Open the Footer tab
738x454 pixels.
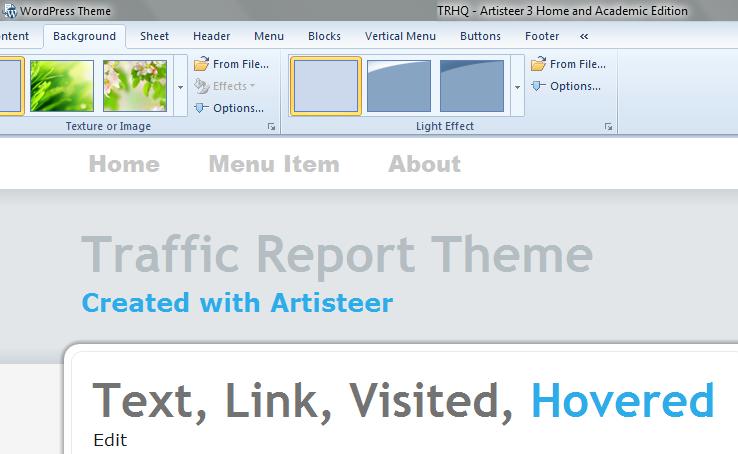(x=542, y=36)
